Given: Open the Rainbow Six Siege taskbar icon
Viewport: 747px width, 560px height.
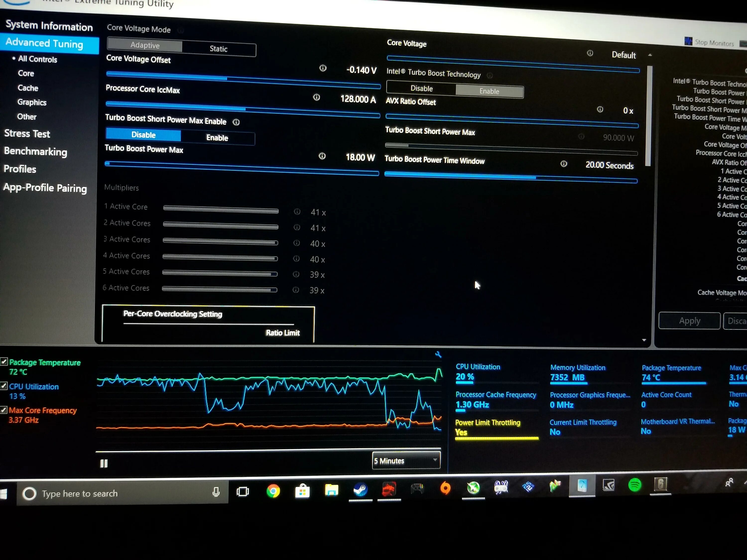Looking at the screenshot, I should click(661, 484).
